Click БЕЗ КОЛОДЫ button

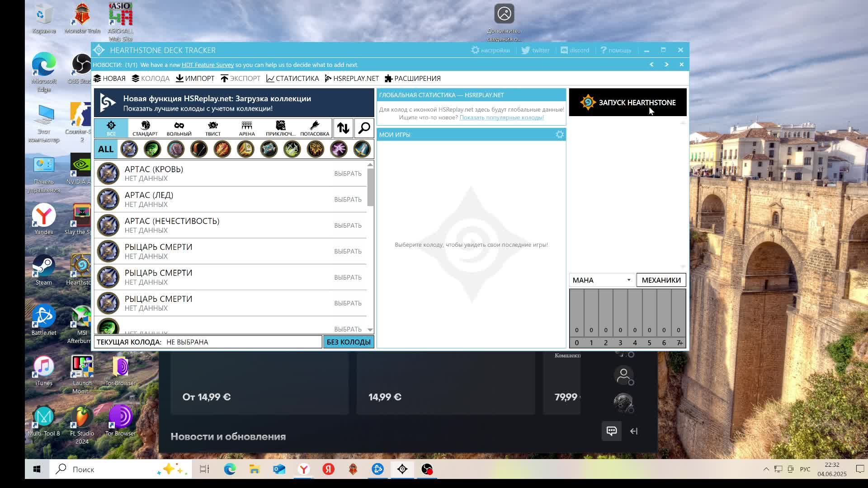[x=349, y=342]
